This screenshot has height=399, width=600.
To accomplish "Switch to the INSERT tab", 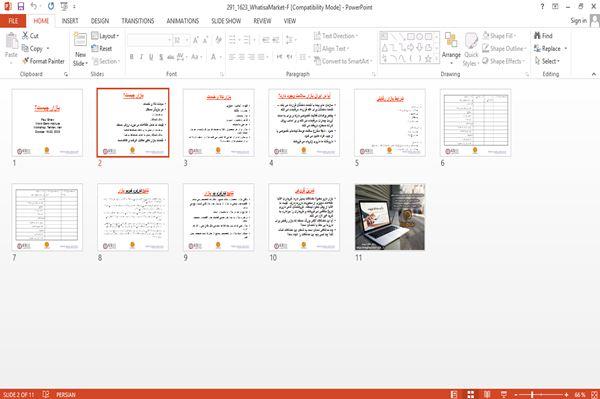I will 70,21.
